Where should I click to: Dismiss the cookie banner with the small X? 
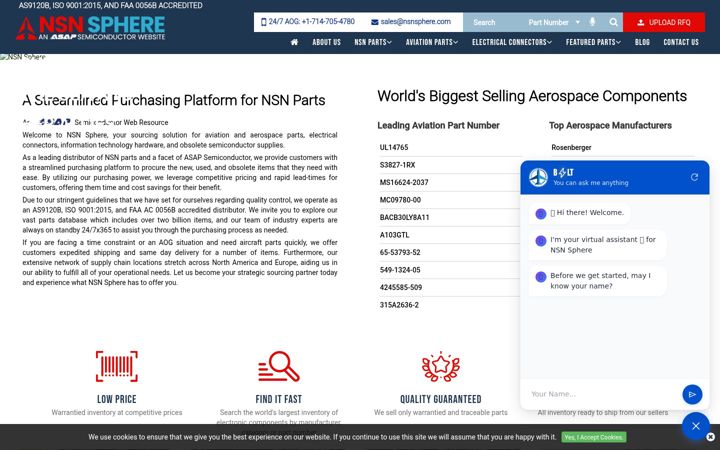(710, 437)
